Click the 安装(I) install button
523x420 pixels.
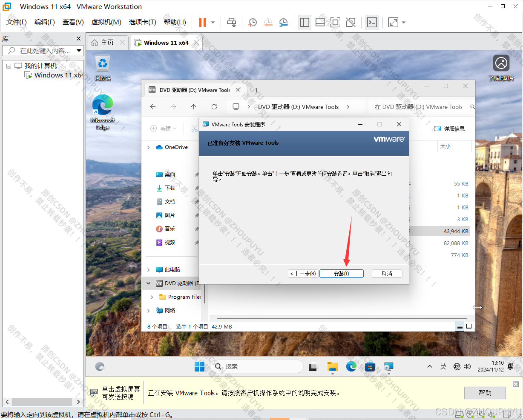tap(341, 274)
